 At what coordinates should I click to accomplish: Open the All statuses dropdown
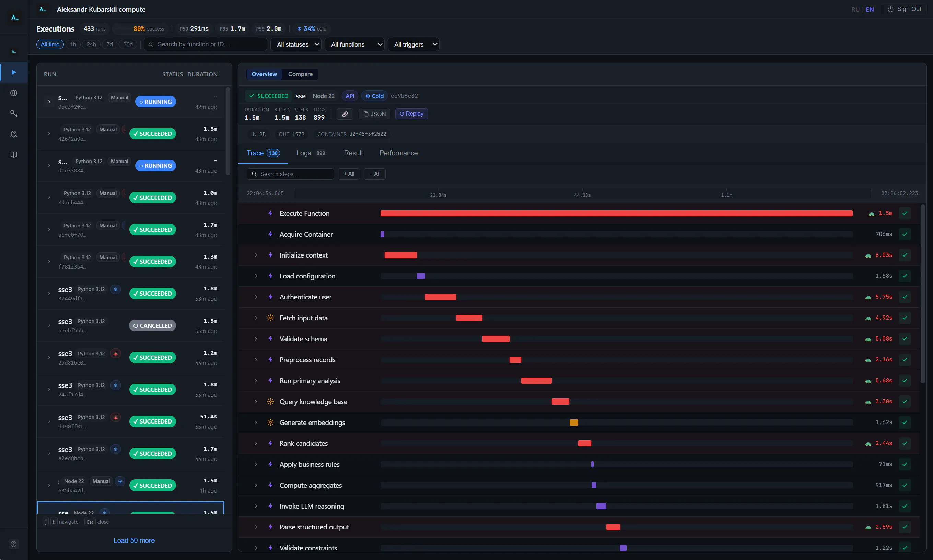point(296,45)
